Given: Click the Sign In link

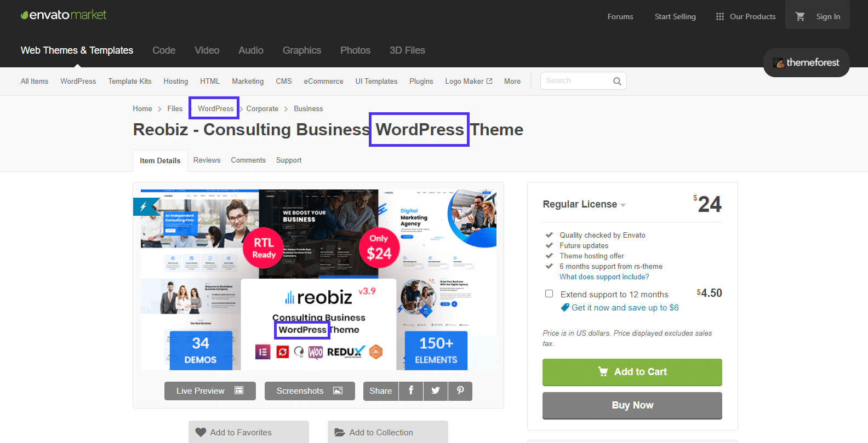Looking at the screenshot, I should coord(828,16).
